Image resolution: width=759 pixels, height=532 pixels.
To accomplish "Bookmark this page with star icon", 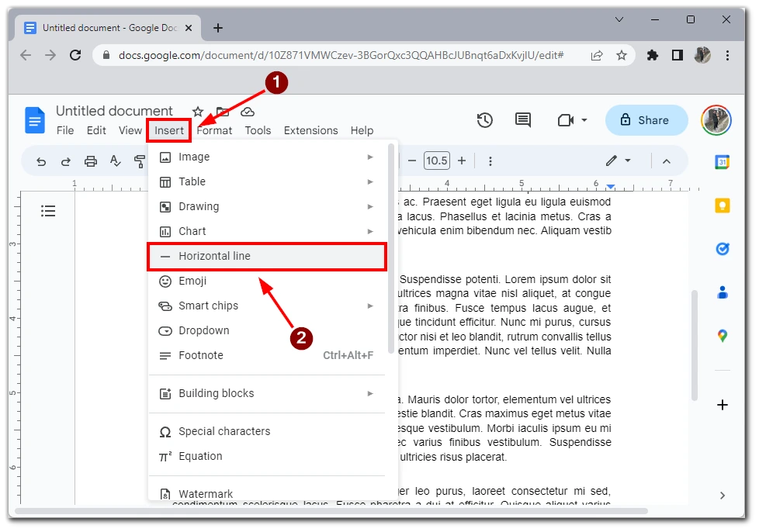I will point(622,55).
